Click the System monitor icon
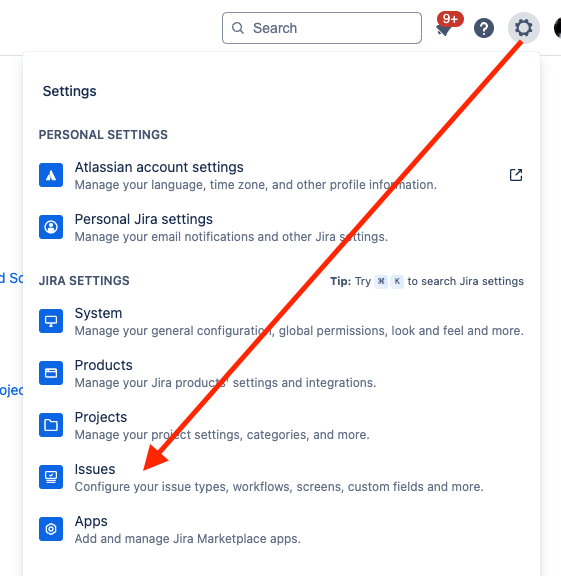 51,321
